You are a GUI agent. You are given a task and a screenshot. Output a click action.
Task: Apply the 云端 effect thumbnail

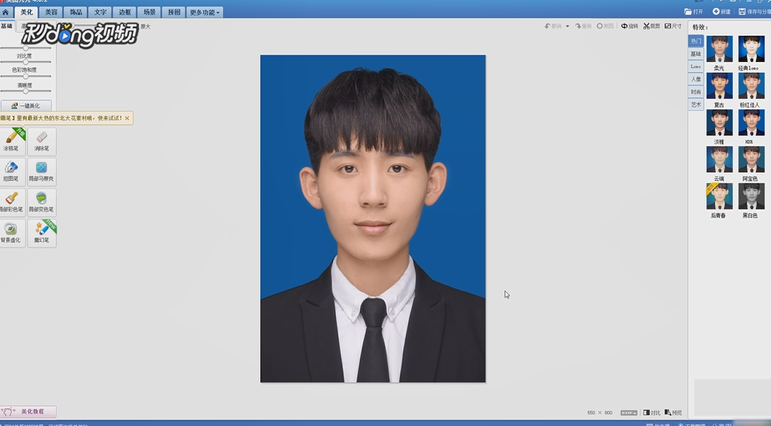tap(719, 159)
